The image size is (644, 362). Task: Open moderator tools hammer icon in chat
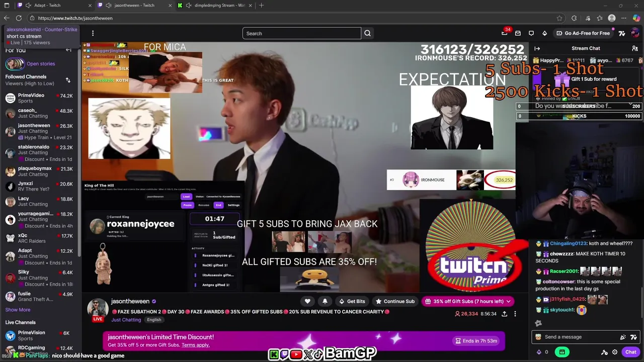(605, 352)
